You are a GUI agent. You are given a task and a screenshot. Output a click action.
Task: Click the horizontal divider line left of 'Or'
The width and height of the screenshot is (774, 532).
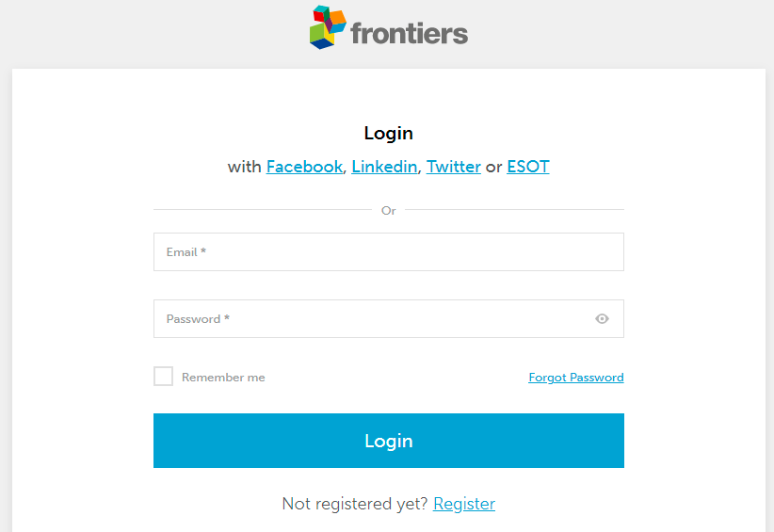(262, 210)
